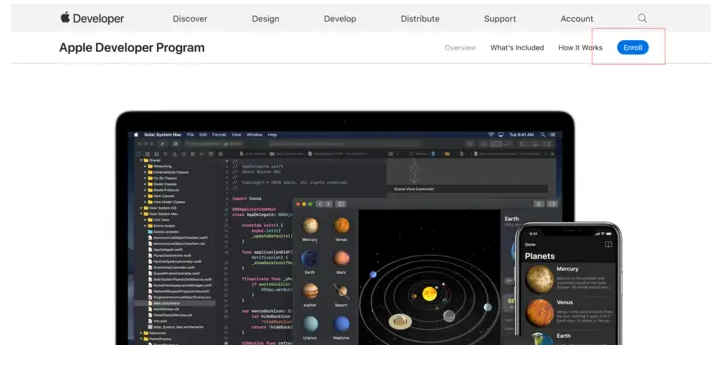
Task: Click Mercury thumbnail on the iPhone screen
Action: [x=540, y=280]
